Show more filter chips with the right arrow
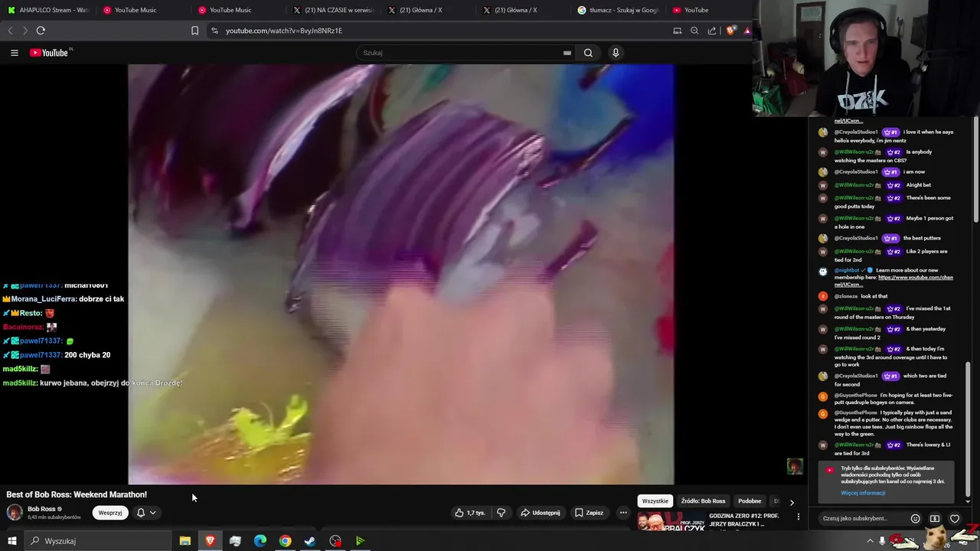The image size is (980, 551). [x=792, y=502]
